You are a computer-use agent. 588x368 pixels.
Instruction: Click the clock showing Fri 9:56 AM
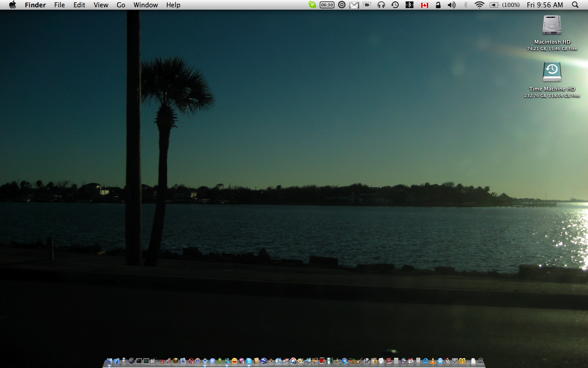(545, 5)
